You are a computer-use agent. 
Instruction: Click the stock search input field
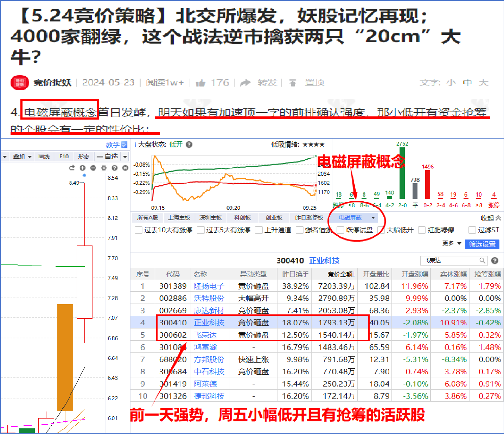449,261
